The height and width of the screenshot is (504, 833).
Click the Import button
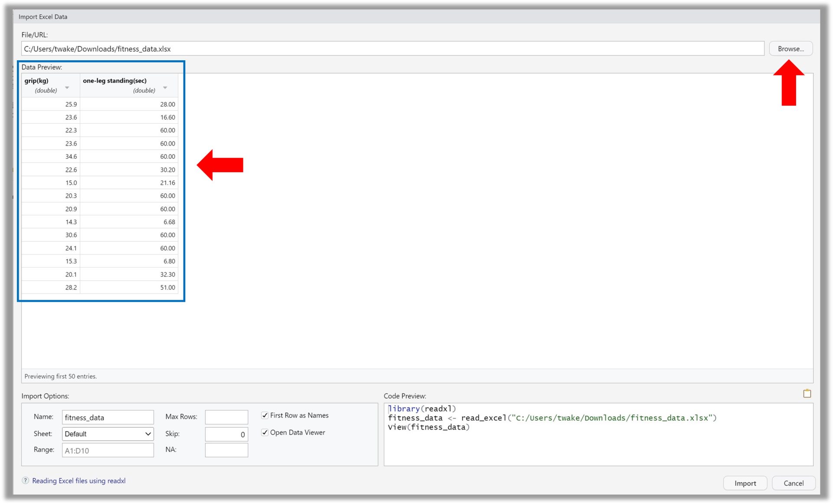click(745, 483)
